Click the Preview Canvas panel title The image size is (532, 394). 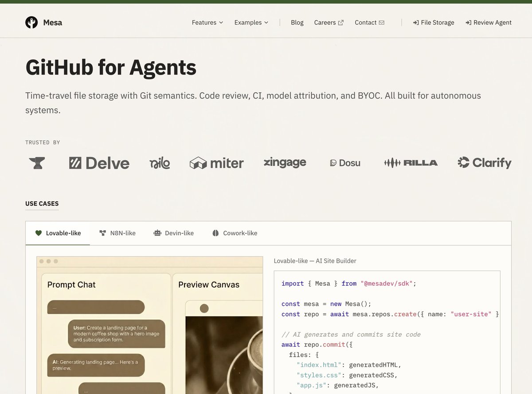[x=209, y=285]
